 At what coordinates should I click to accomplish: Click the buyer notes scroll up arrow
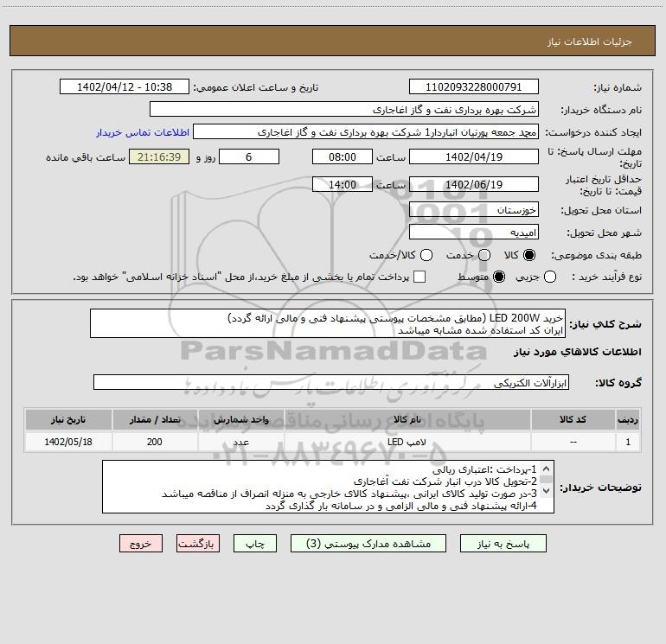[547, 469]
